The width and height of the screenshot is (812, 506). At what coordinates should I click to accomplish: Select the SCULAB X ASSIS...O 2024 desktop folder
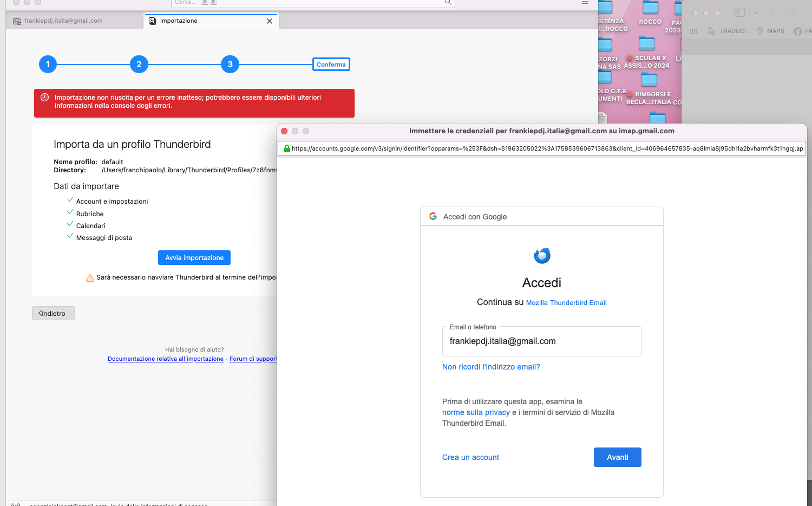647,53
